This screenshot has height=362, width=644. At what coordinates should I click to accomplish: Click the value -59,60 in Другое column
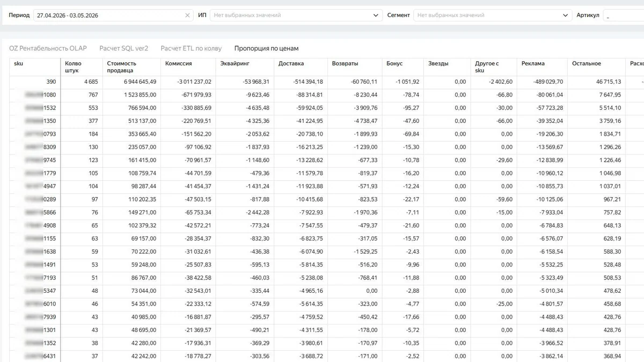click(504, 200)
